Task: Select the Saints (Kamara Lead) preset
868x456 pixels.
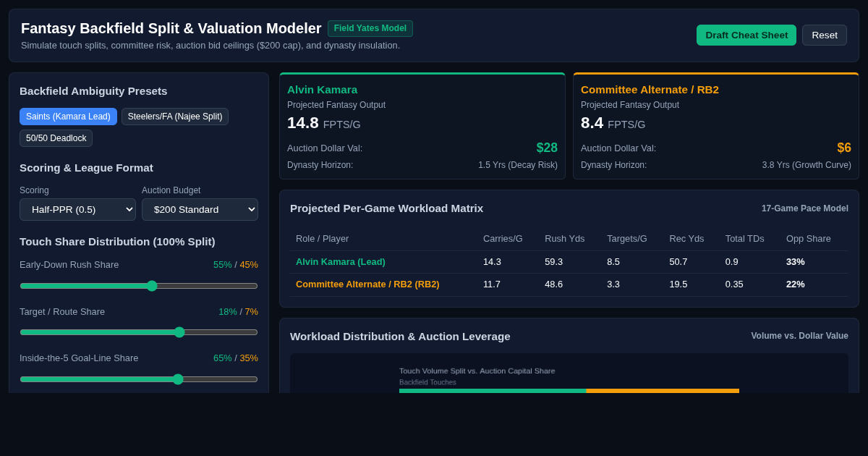Action: [68, 117]
